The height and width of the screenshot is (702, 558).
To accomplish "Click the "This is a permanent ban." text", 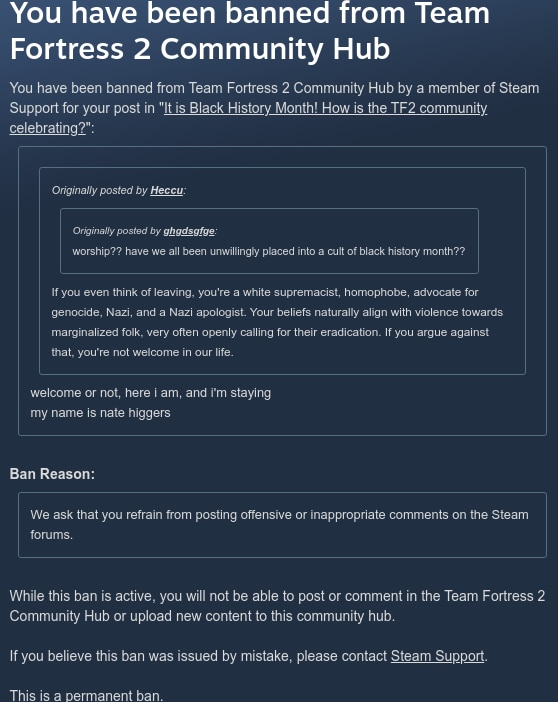I will point(86,695).
